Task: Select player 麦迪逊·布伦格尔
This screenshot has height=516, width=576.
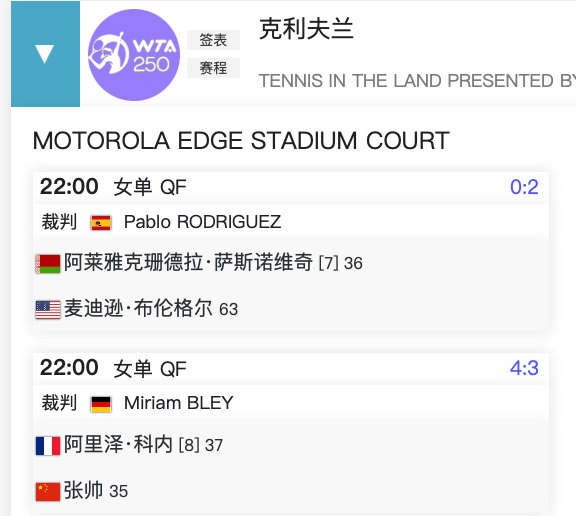Action: point(138,308)
